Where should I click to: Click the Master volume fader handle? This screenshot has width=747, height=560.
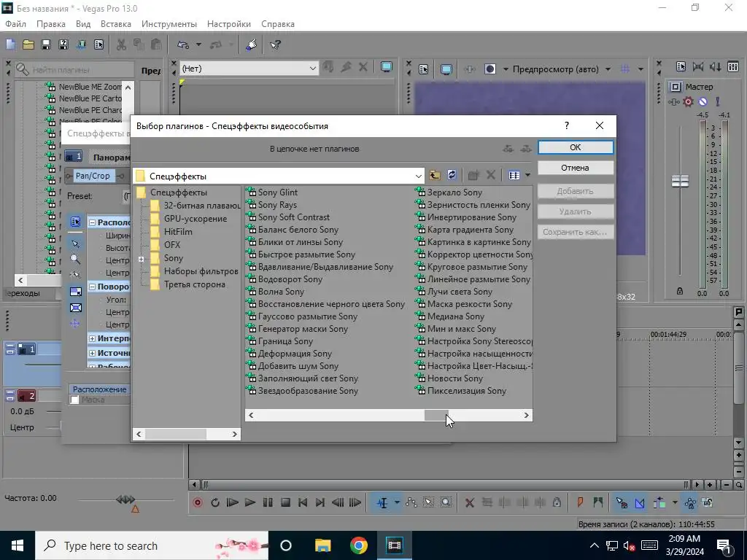680,181
